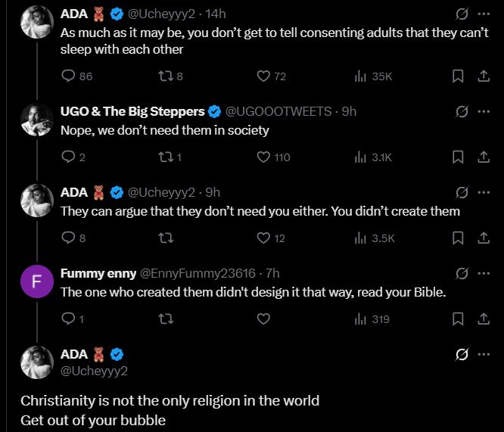Share UGO's tweet about society

pos(483,157)
